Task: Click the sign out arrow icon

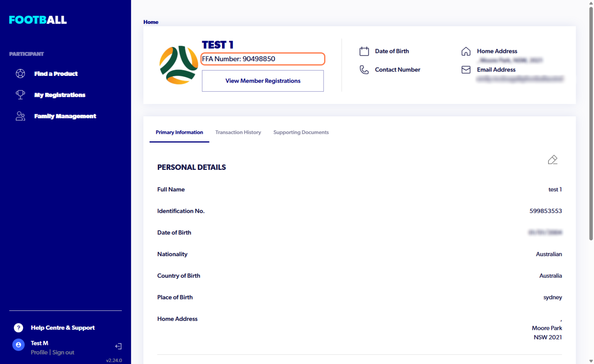Action: 118,346
